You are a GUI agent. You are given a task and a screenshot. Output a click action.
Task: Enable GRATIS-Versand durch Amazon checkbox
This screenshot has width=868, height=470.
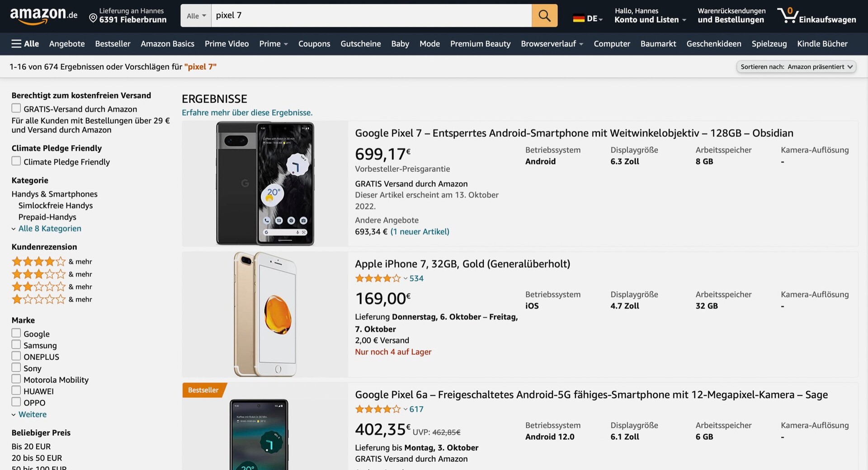pos(16,108)
